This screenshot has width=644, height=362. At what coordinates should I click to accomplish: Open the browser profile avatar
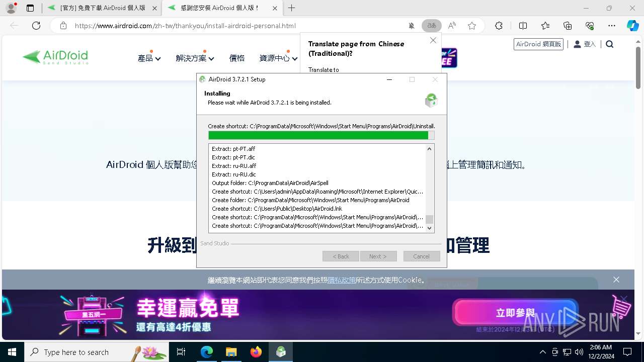(11, 8)
